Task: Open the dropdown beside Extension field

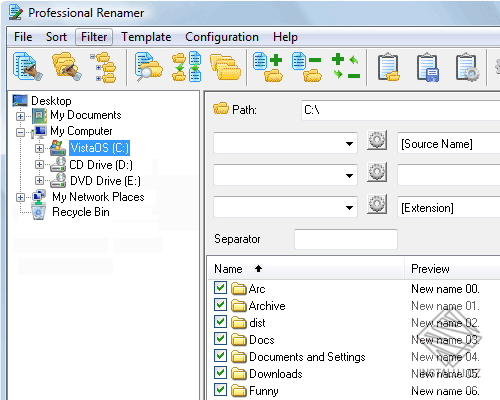Action: coord(349,208)
